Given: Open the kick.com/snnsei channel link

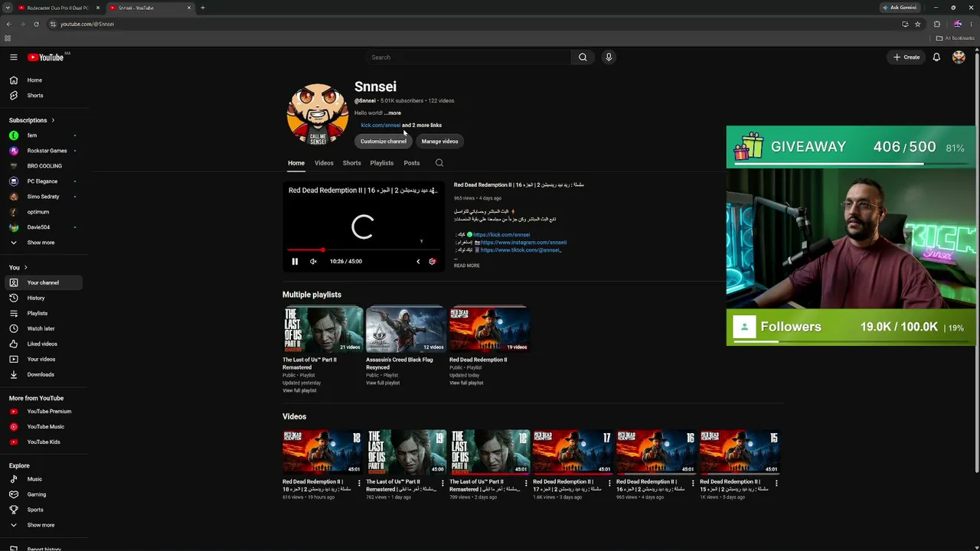Looking at the screenshot, I should pos(381,126).
